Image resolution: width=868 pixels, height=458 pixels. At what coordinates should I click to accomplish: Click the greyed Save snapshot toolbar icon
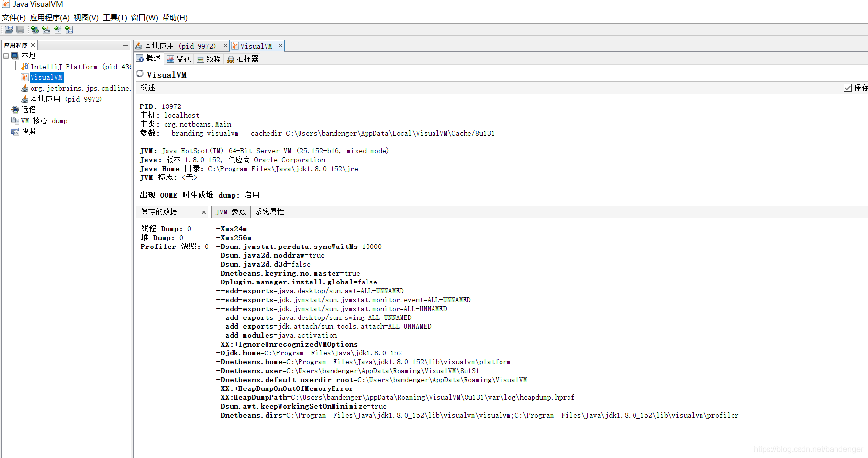[20, 30]
